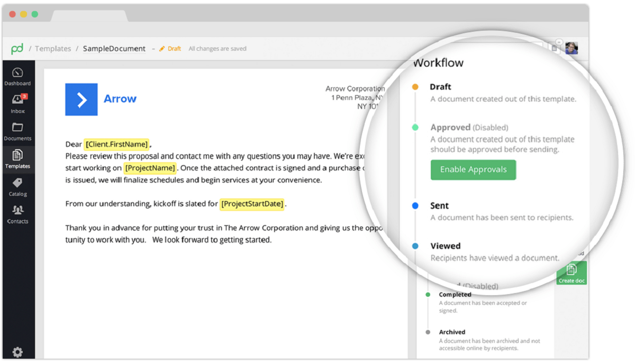The width and height of the screenshot is (635, 364).
Task: Open the settings gear at sidebar bottom
Action: [x=17, y=352]
